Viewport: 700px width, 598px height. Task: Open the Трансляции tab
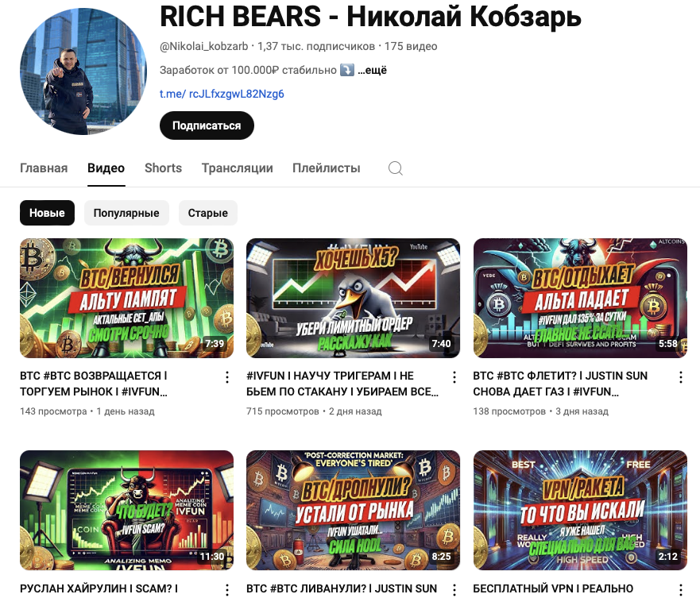pyautogui.click(x=237, y=168)
